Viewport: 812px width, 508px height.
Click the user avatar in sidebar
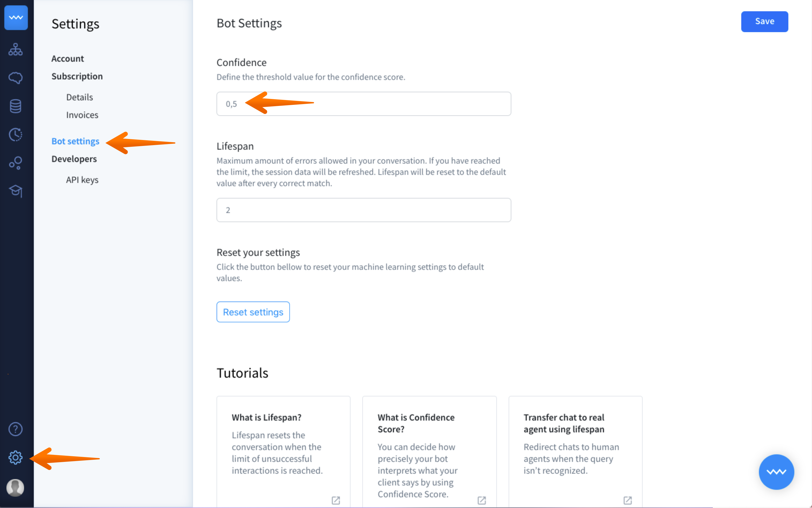tap(16, 487)
